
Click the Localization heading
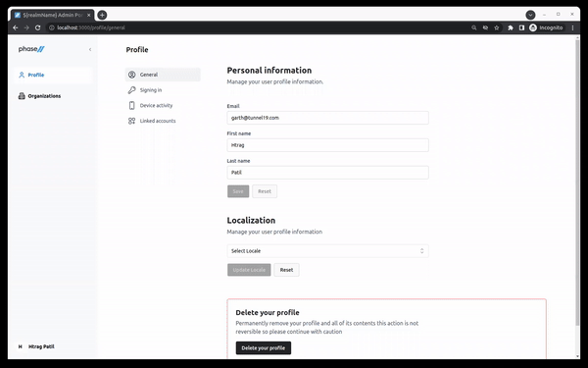pyautogui.click(x=251, y=221)
